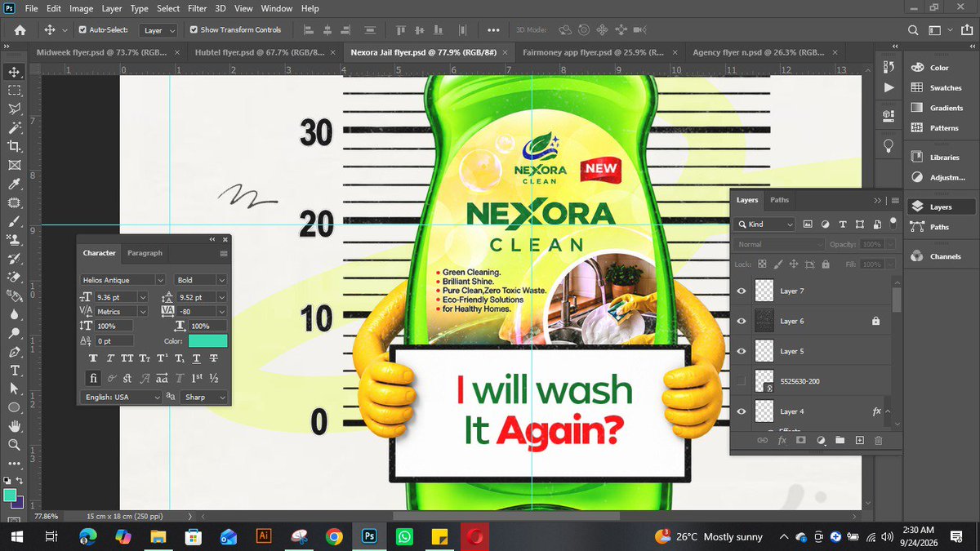Open the Kind layer filter dropdown
The height and width of the screenshot is (551, 980).
764,224
